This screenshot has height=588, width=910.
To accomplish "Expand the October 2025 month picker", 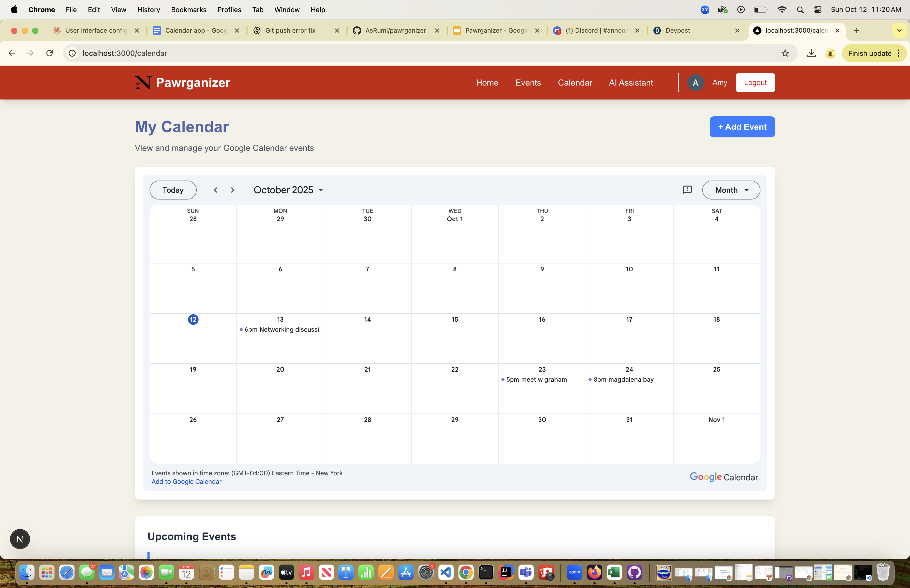I will coord(289,190).
